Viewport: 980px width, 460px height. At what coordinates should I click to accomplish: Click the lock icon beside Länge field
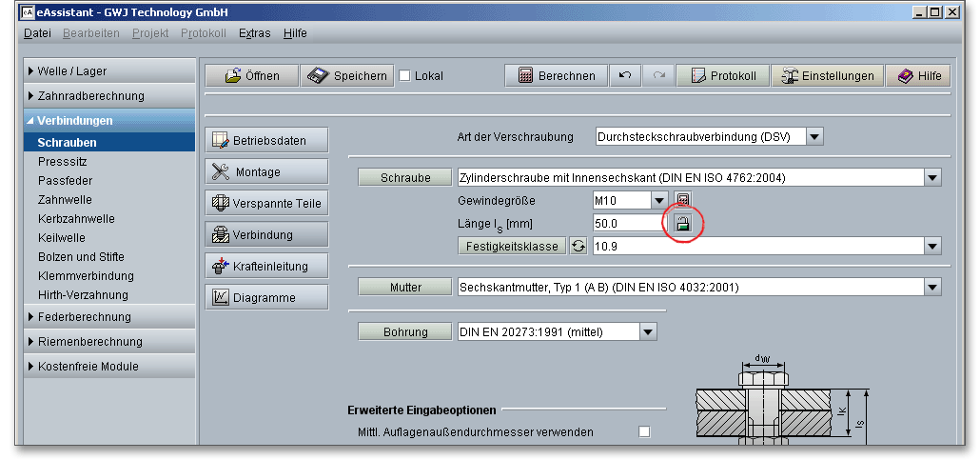pos(682,224)
